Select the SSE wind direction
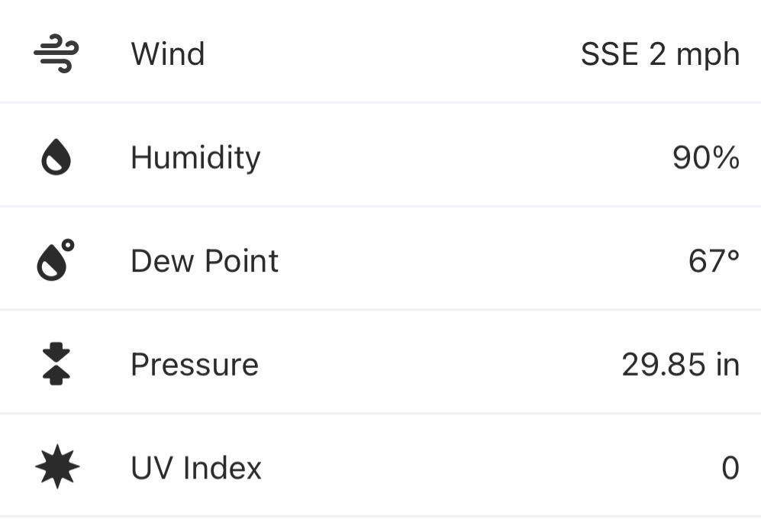Viewport: 761px width, 532px height. click(609, 55)
